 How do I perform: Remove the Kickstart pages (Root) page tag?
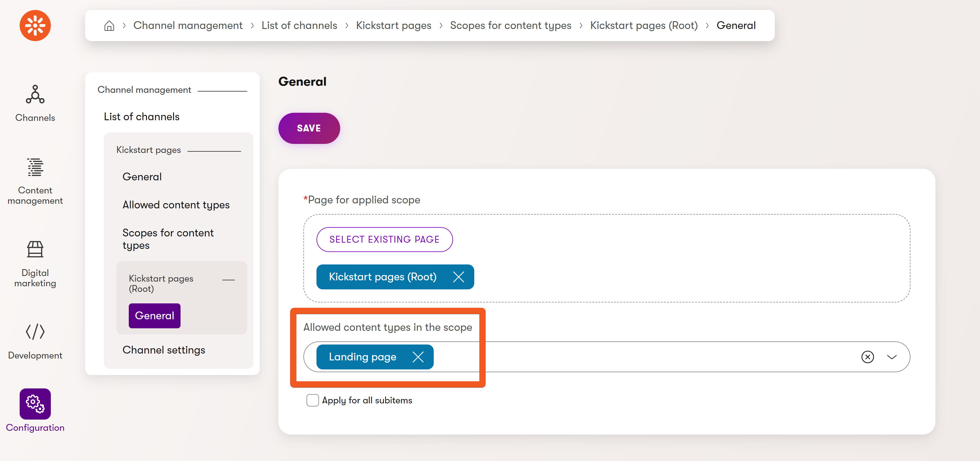click(x=458, y=277)
